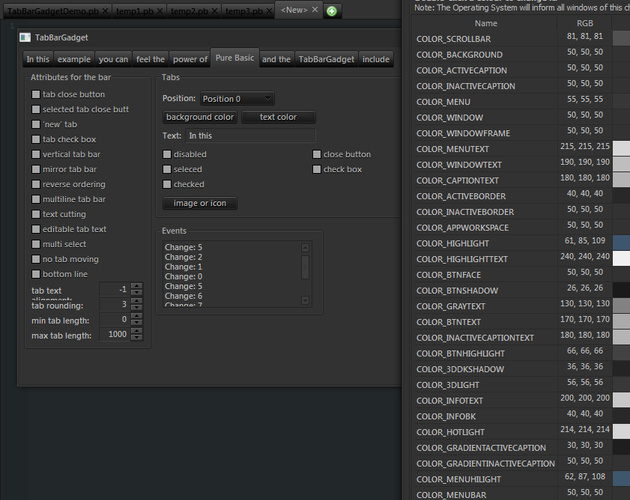Close the TabBarGadgetDemo.pb tab

coord(105,11)
